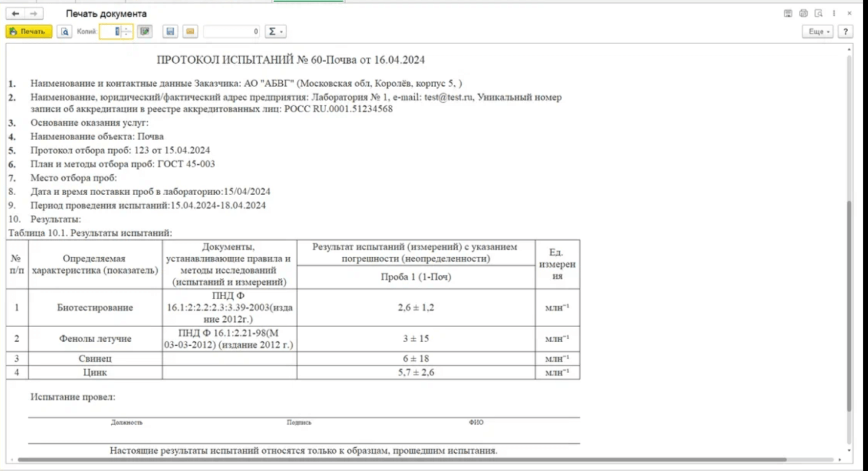
Task: Open the Σ sum dropdown
Action: [x=274, y=32]
